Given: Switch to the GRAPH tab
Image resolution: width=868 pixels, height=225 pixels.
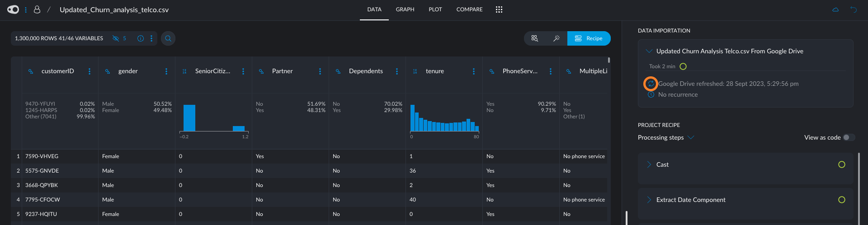Looking at the screenshot, I should click(405, 9).
